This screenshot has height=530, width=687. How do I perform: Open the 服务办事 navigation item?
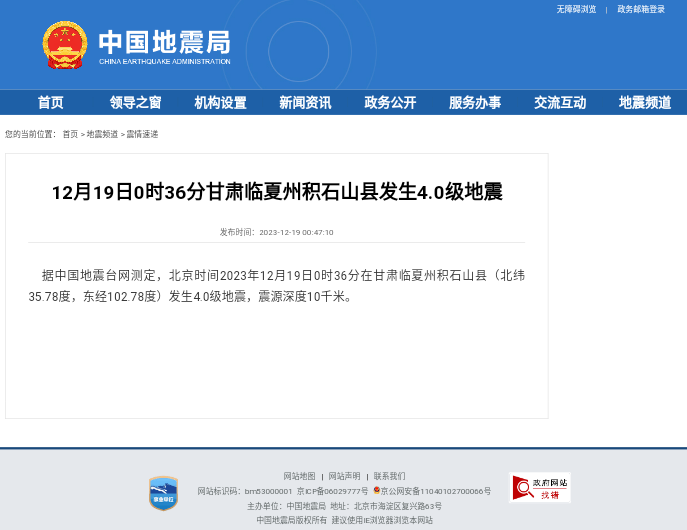(x=475, y=102)
